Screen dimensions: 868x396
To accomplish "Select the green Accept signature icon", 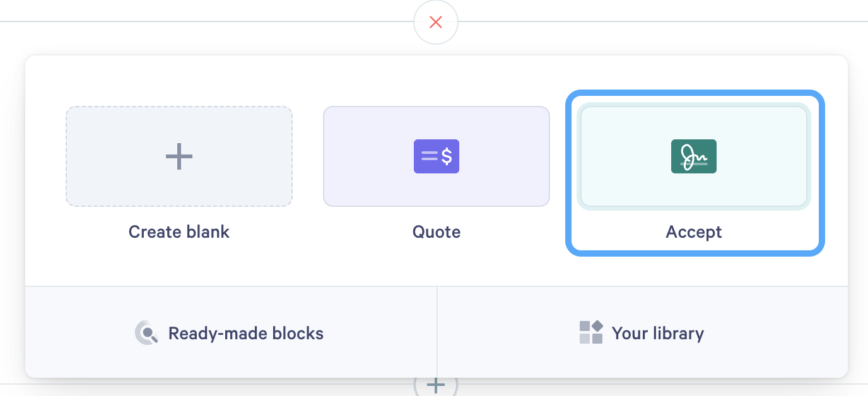I will 694,156.
